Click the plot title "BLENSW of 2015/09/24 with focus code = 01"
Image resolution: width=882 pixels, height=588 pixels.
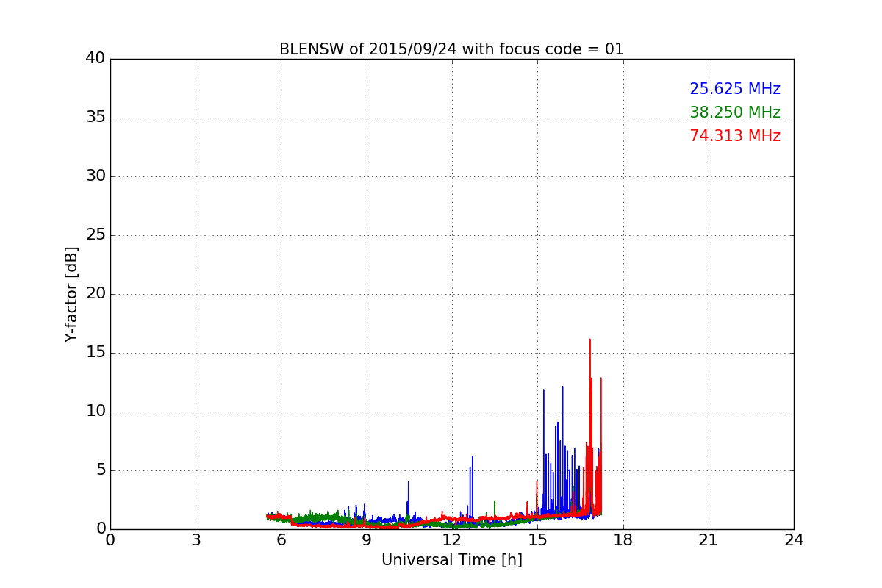[x=451, y=49]
